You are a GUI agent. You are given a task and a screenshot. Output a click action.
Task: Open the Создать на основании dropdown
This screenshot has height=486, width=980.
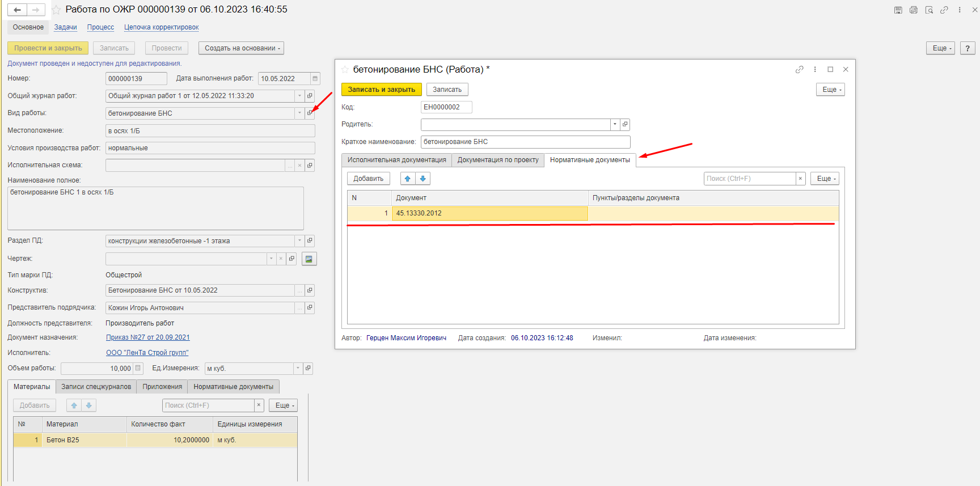point(241,48)
